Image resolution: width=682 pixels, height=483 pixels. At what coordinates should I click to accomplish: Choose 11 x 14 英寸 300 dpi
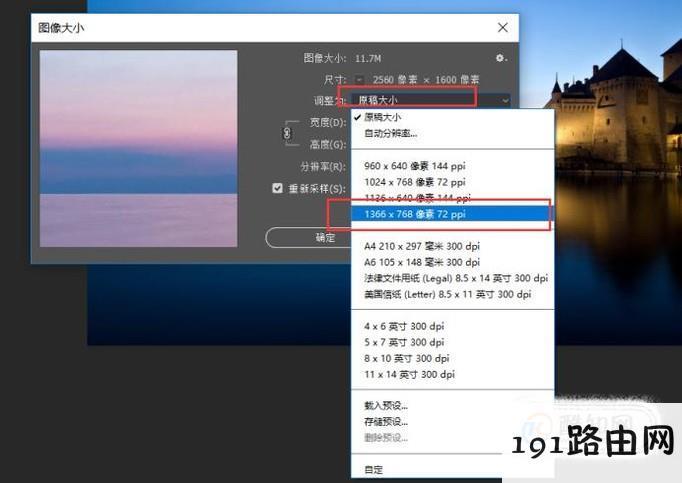(x=452, y=375)
